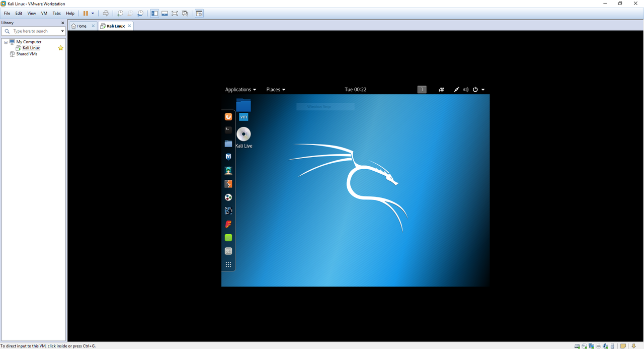Close the Home tab
The width and height of the screenshot is (644, 349).
point(93,26)
